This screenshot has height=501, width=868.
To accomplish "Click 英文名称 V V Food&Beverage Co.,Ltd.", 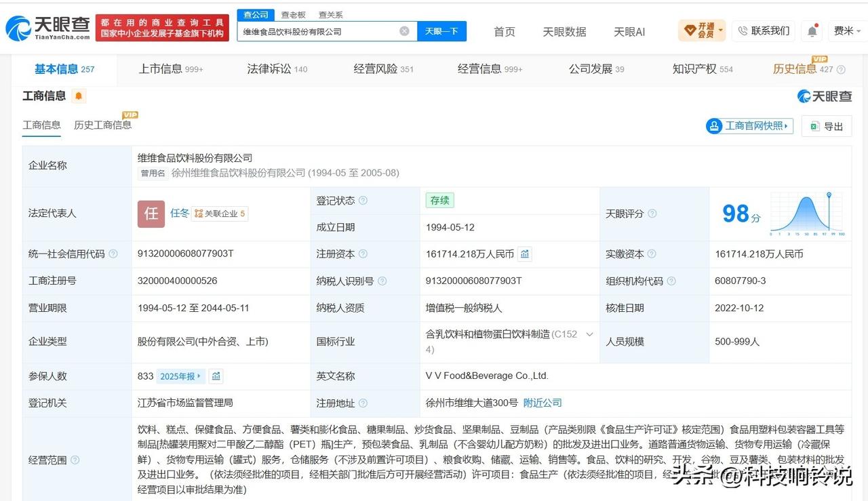I will click(487, 376).
